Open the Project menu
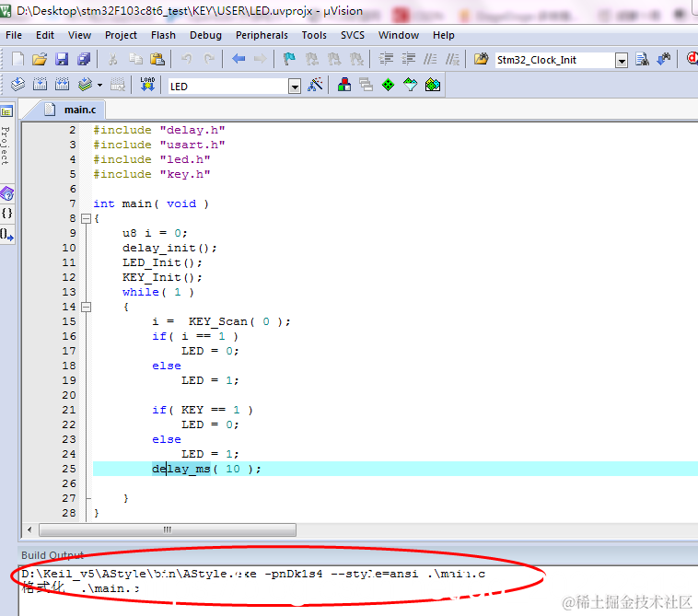The height and width of the screenshot is (616, 698). point(121,35)
